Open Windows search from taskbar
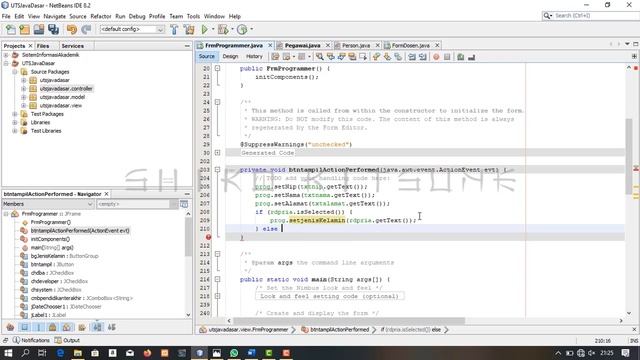This screenshot has width=640, height=360. click(x=25, y=353)
